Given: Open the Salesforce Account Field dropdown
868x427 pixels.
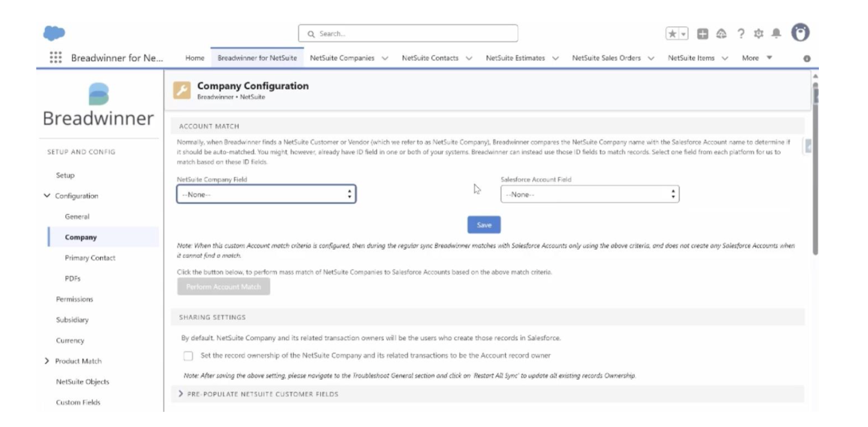Looking at the screenshot, I should [589, 194].
